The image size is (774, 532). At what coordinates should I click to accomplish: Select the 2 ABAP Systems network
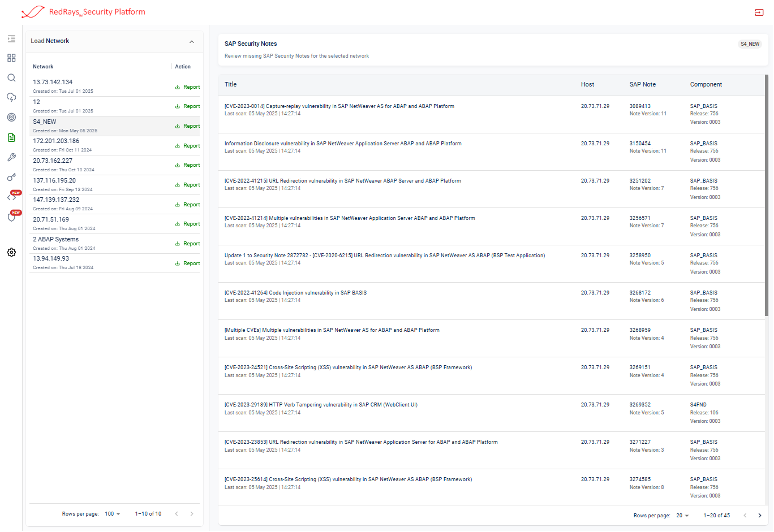tap(114, 244)
